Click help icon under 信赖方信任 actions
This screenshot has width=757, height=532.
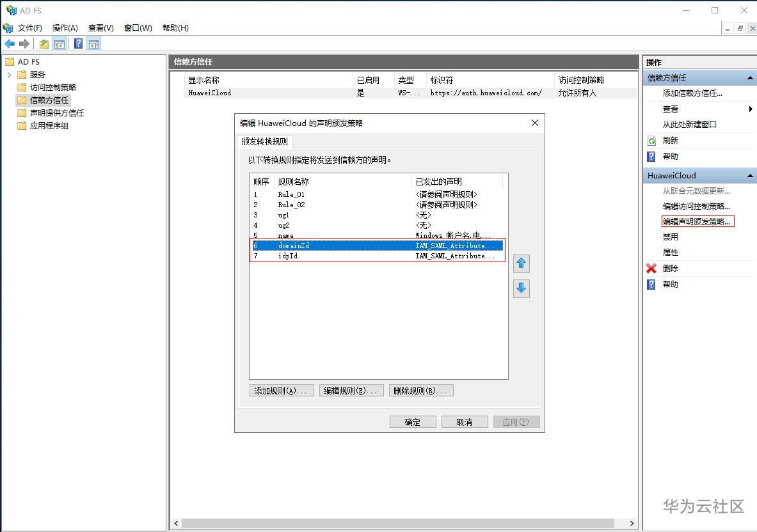coord(651,156)
